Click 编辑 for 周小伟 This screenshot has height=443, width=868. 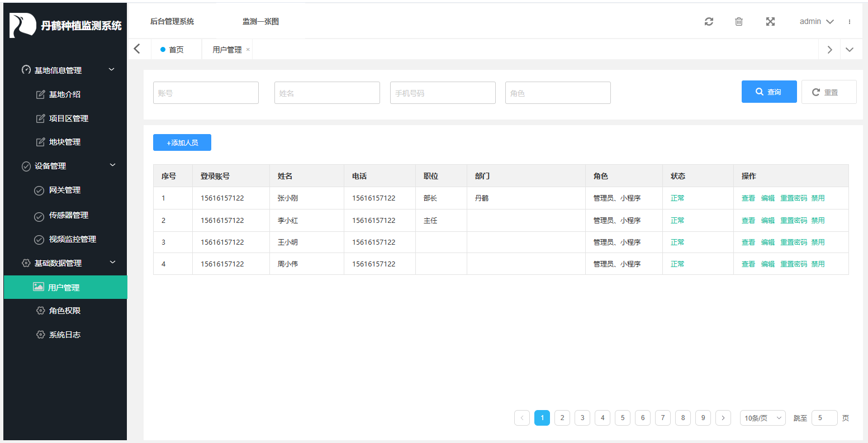768,264
